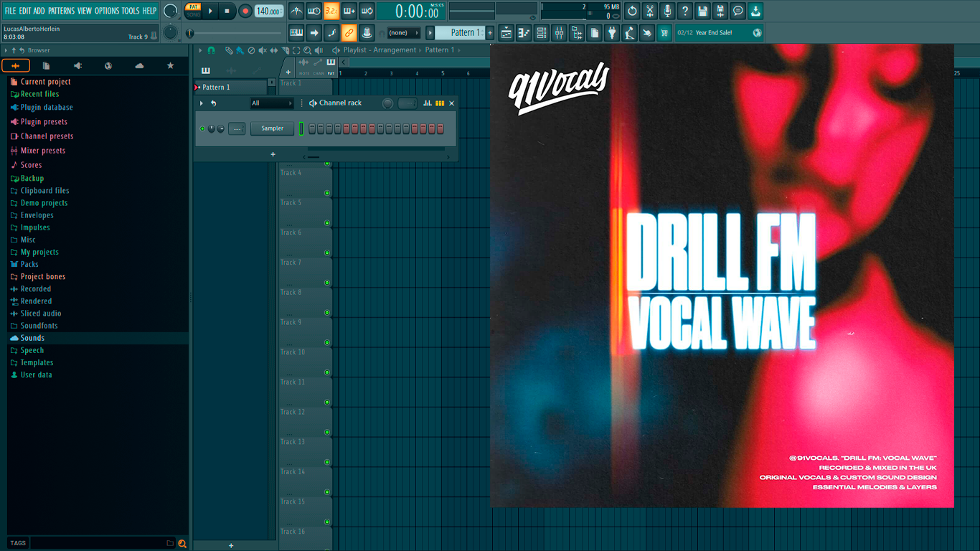980x551 pixels.
Task: Click the Sampler channel panning knob
Action: 212,128
